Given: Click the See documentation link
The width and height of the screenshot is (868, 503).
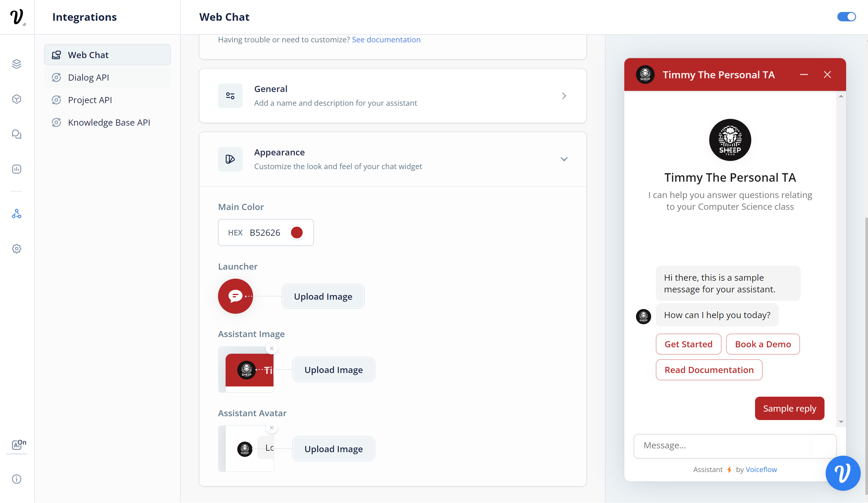Looking at the screenshot, I should 386,40.
